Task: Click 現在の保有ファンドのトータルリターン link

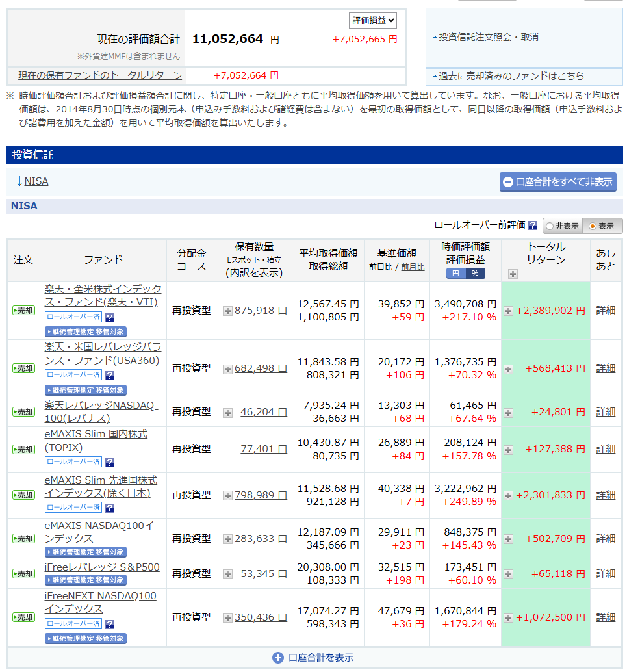Action: tap(100, 75)
